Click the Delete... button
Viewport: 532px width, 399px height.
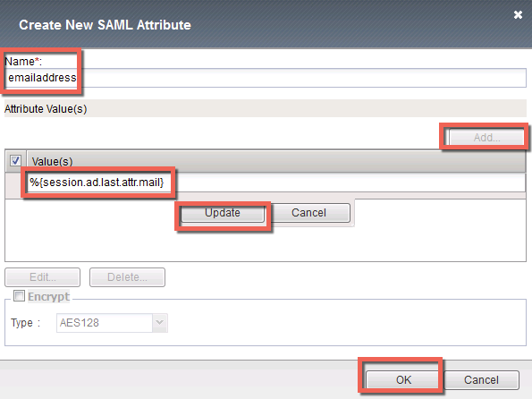coord(127,277)
